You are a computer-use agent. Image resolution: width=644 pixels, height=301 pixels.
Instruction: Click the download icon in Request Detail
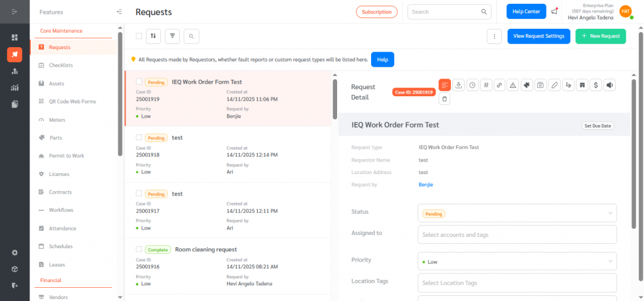(x=458, y=85)
